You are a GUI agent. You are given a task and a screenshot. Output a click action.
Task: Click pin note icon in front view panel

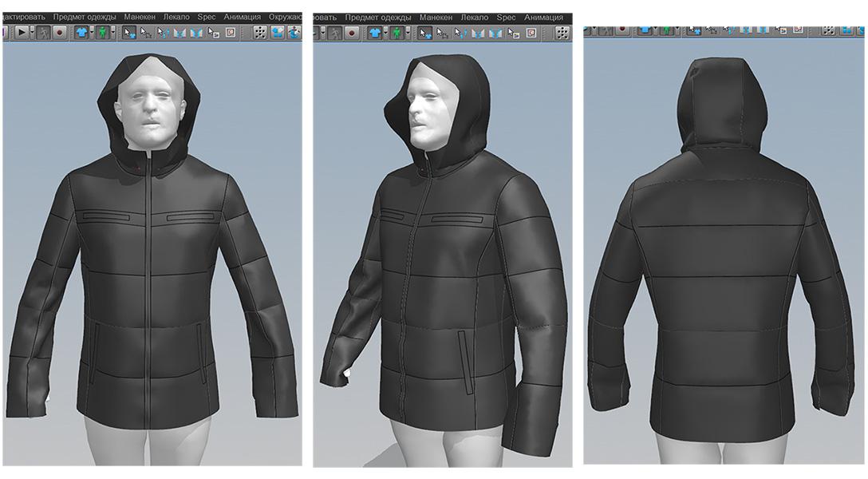click(x=231, y=32)
